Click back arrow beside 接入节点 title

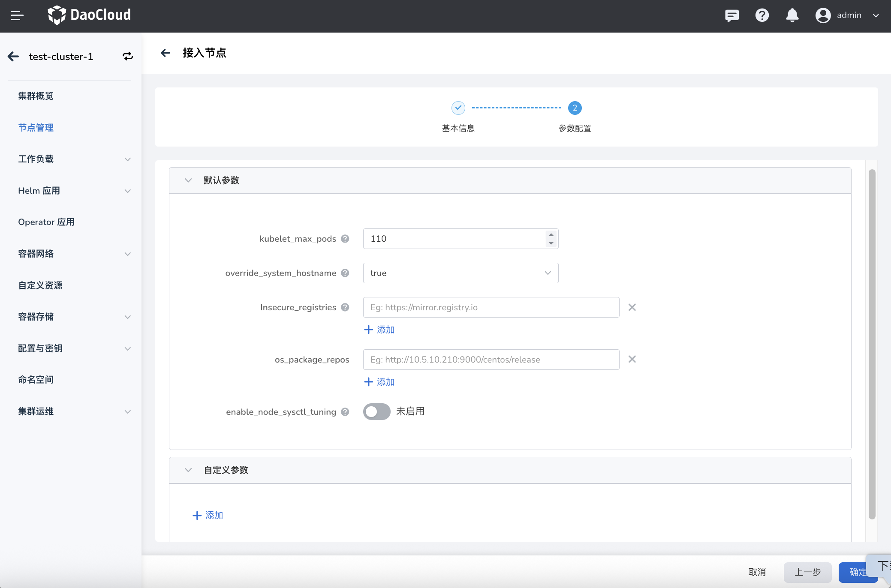point(166,53)
